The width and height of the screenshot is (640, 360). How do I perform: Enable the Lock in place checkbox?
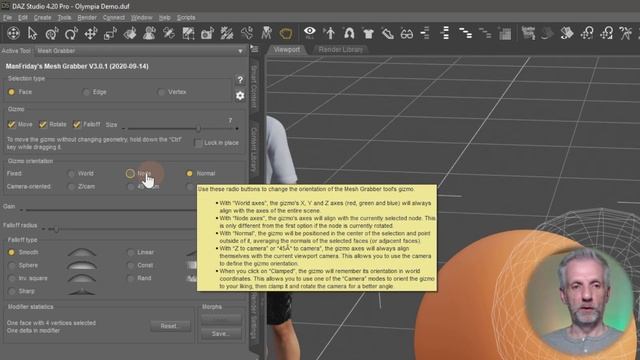coord(199,143)
